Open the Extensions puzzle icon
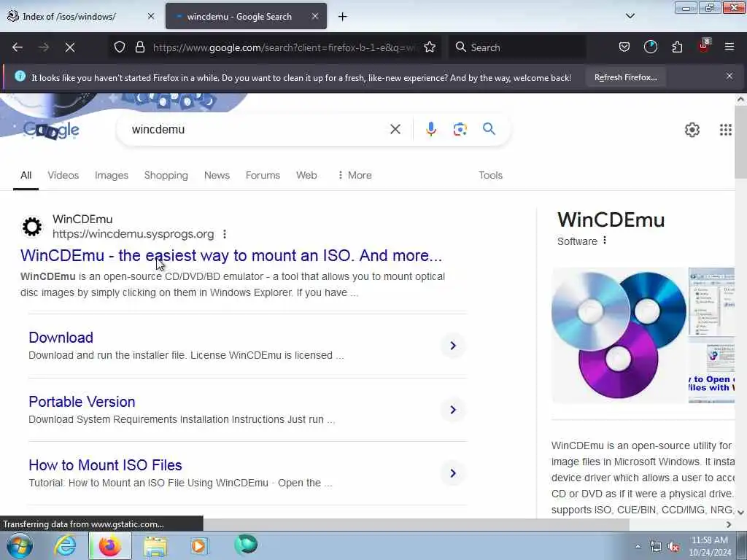The width and height of the screenshot is (747, 560). 677,47
